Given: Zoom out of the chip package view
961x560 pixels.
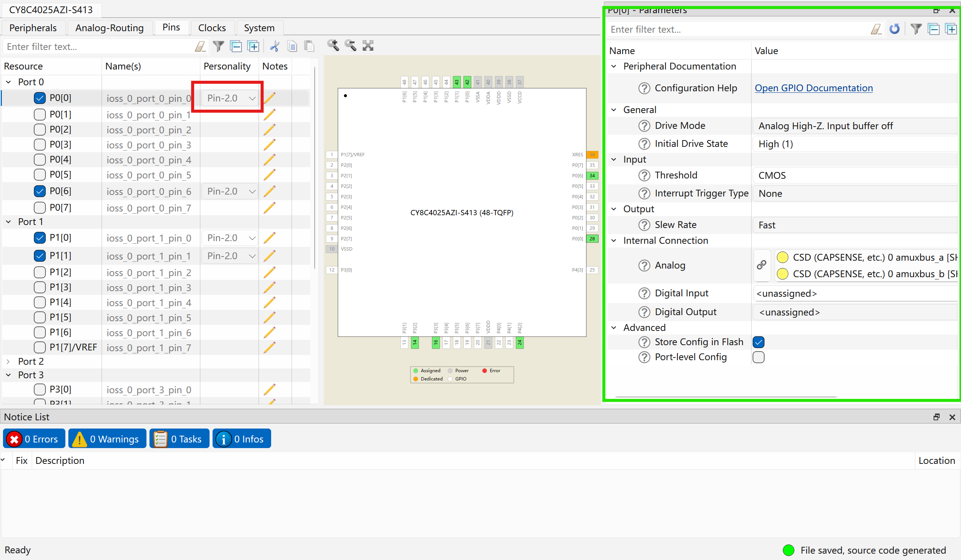Looking at the screenshot, I should (350, 46).
